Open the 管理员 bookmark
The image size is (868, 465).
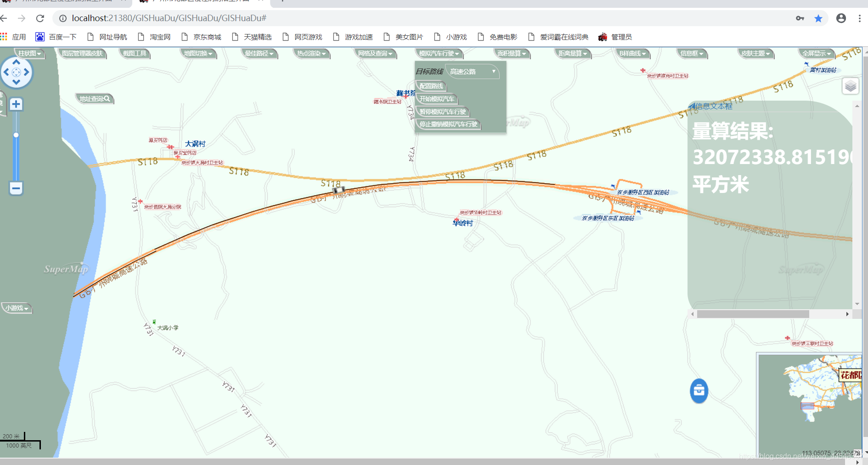(x=615, y=37)
